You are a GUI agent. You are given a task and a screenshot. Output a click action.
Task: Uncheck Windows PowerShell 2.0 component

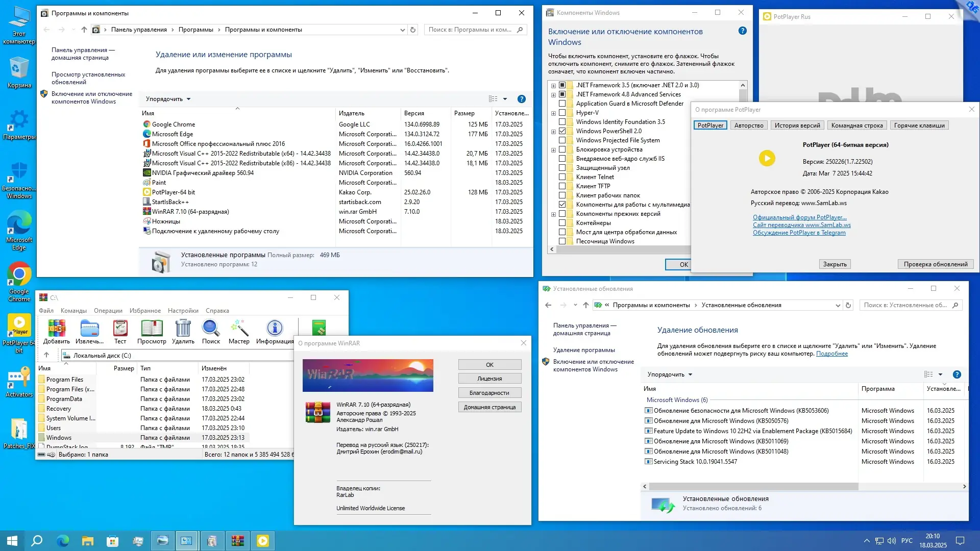click(x=563, y=131)
